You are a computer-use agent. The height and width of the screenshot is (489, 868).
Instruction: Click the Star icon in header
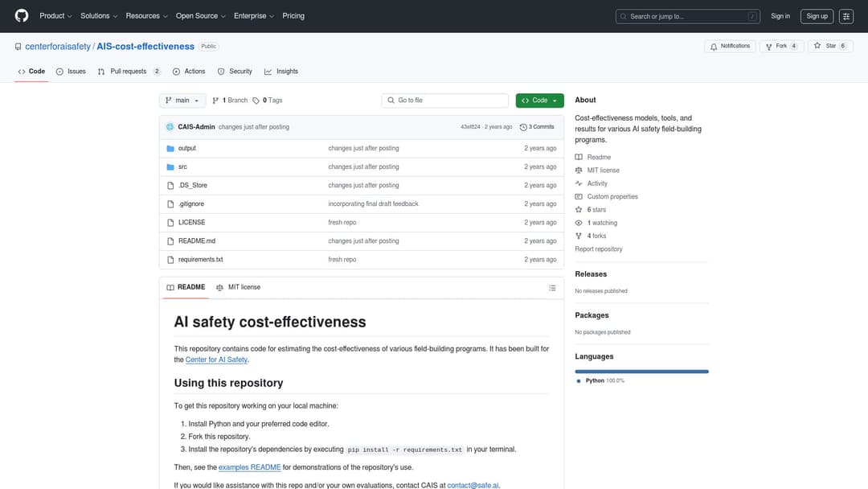tap(817, 46)
